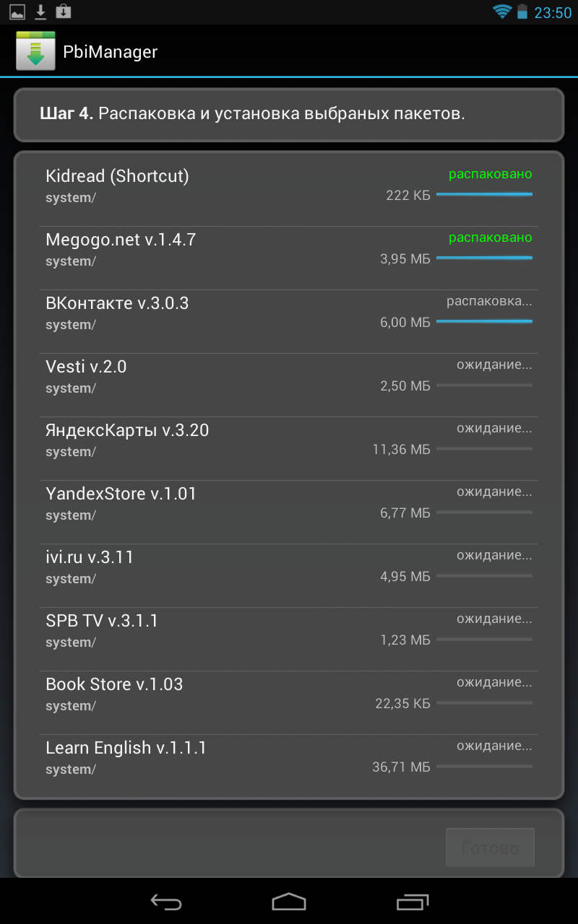Click the 22,35 КБ size value

(403, 703)
